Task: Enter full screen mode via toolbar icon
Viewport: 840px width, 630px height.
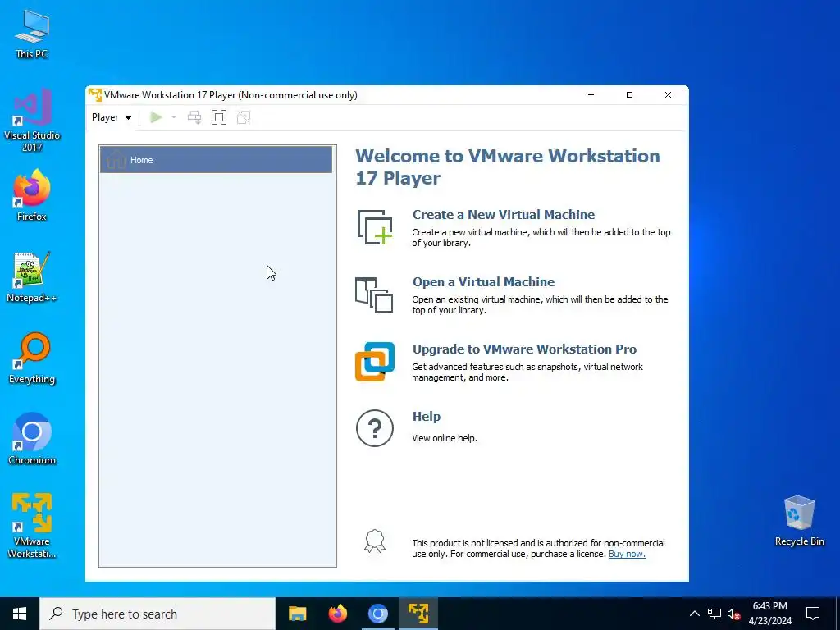Action: point(218,117)
